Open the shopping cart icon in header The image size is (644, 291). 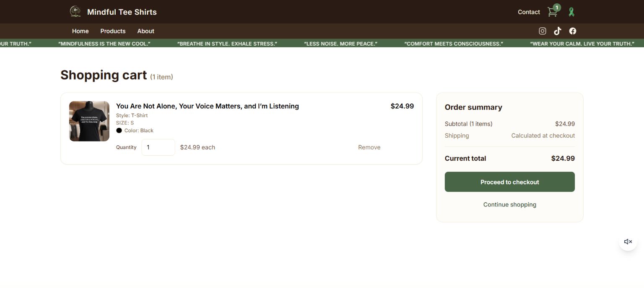pyautogui.click(x=553, y=12)
